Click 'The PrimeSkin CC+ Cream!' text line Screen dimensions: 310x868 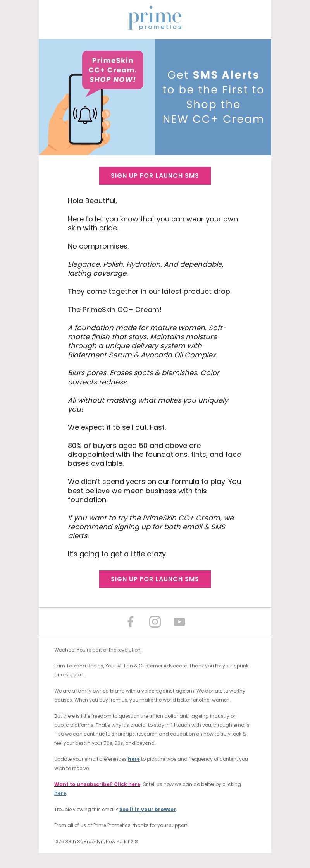[115, 310]
